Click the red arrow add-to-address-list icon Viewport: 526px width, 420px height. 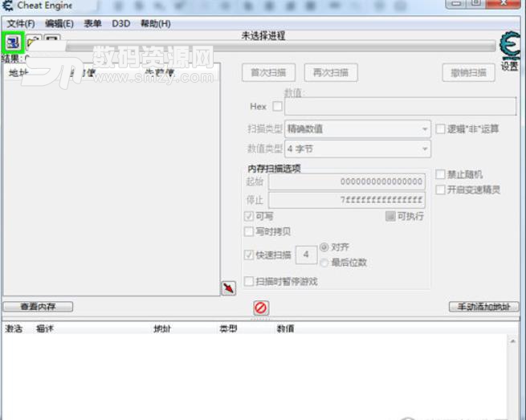[x=228, y=288]
